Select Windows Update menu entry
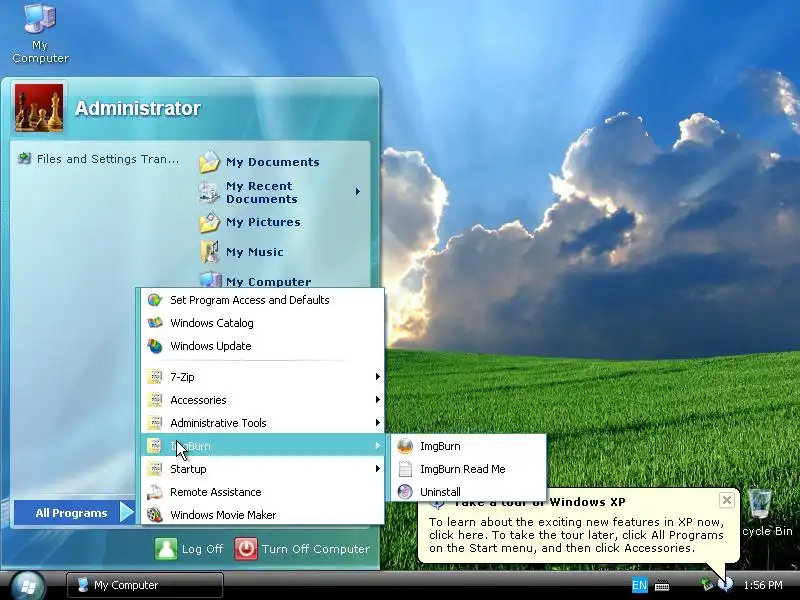The image size is (800, 600). [x=262, y=346]
